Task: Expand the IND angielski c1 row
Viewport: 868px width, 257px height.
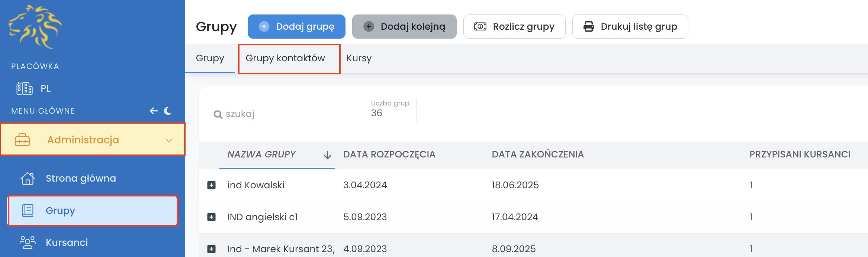Action: point(211,217)
